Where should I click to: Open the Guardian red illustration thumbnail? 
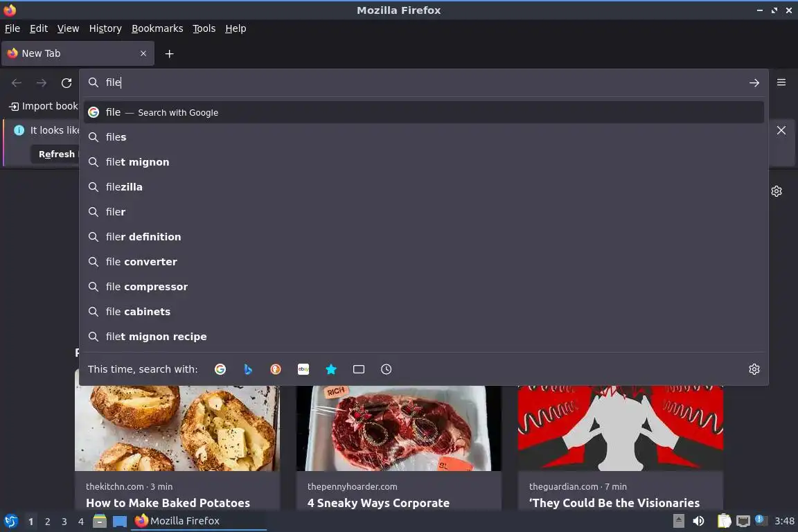pyautogui.click(x=621, y=428)
